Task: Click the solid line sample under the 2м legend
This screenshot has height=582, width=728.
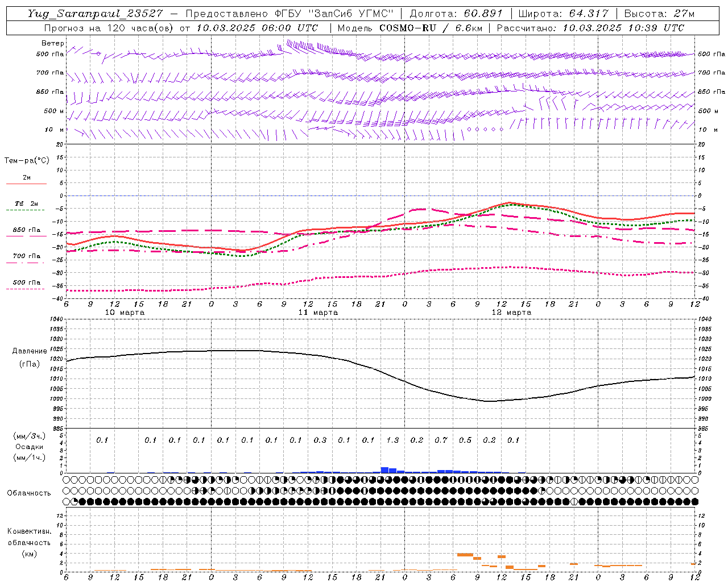Action: [26, 184]
